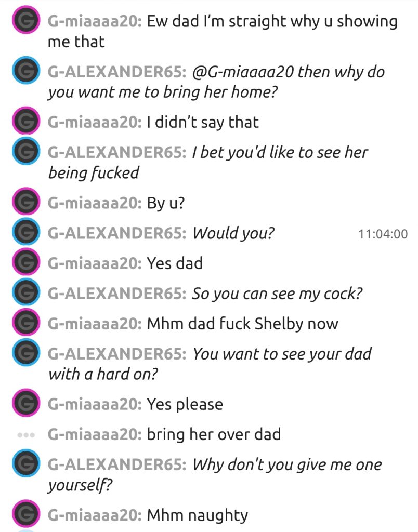Open the G-ALEXANDER65 username on the "Would you?" message
Screen dimensions: 418x532
tap(117, 233)
